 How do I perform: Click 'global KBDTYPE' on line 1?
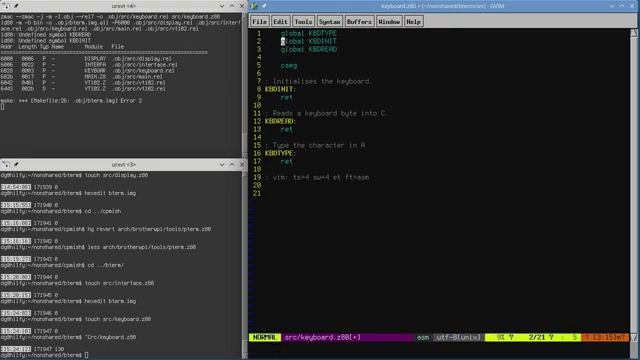tap(309, 33)
